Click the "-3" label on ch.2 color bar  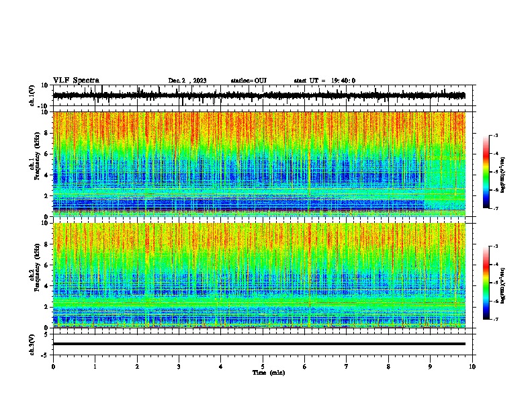point(496,246)
